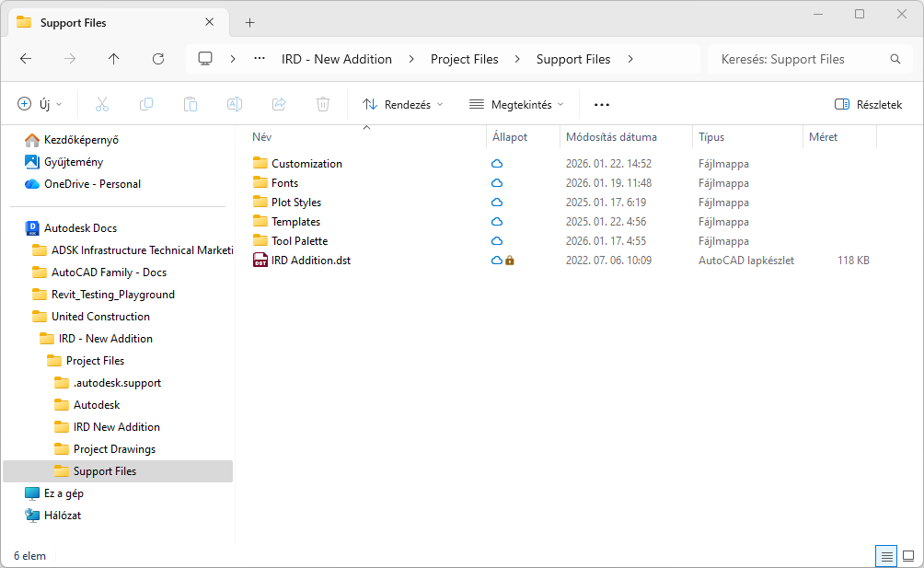924x568 pixels.
Task: Click the PC icon in address bar
Action: pyautogui.click(x=205, y=59)
